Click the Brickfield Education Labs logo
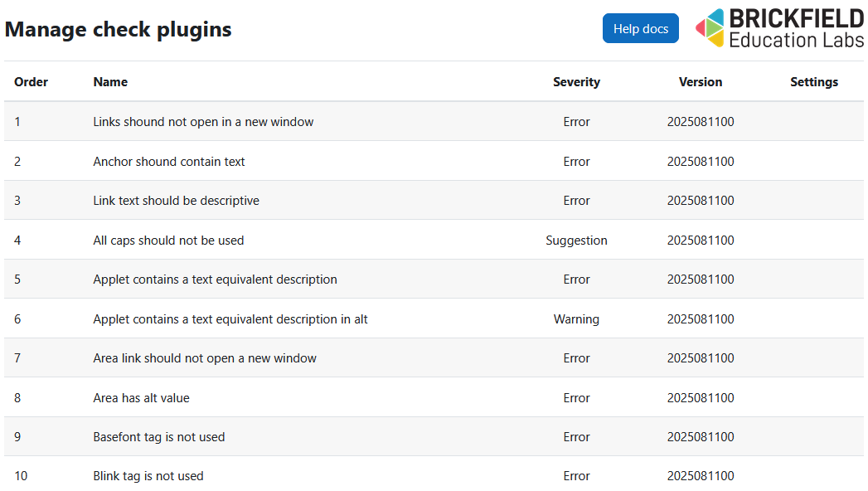The height and width of the screenshot is (491, 868). tap(779, 28)
